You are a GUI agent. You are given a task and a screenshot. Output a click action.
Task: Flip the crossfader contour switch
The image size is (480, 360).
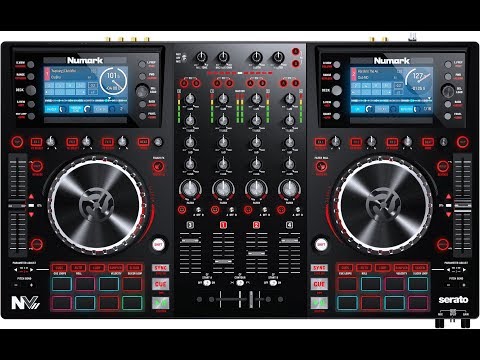240,283
